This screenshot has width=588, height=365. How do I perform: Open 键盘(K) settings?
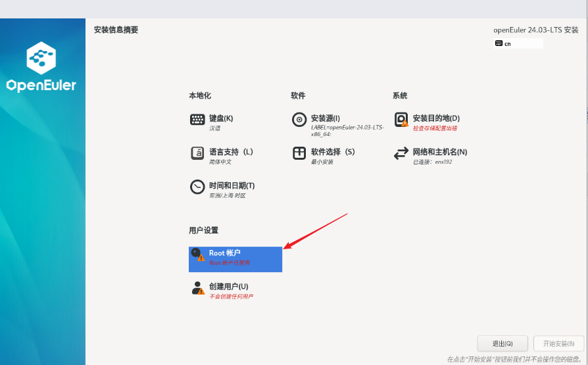pyautogui.click(x=221, y=118)
